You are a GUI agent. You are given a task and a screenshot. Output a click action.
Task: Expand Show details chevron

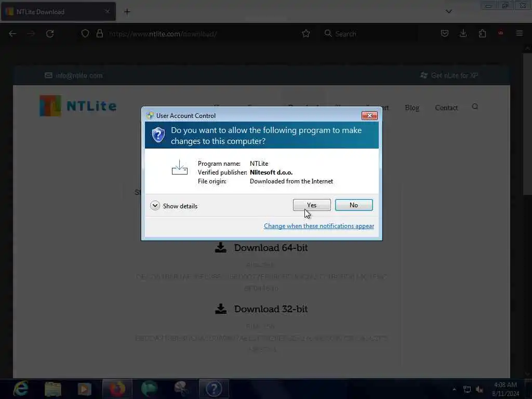155,206
